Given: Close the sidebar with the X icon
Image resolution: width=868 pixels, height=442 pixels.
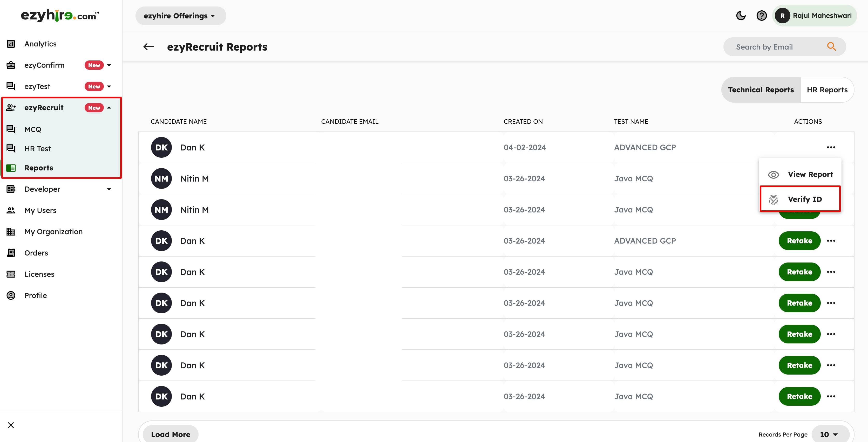Looking at the screenshot, I should pyautogui.click(x=11, y=425).
